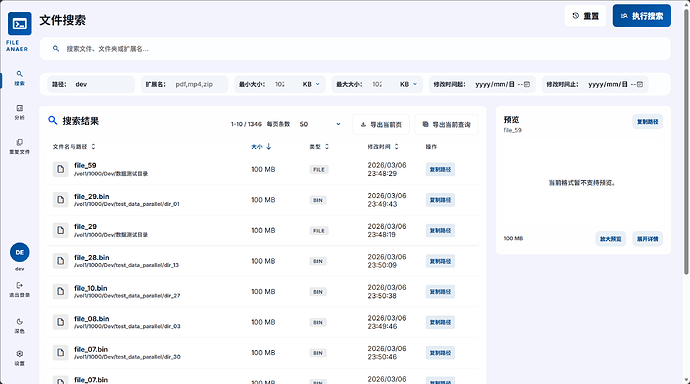Image resolution: width=690 pixels, height=384 pixels.
Task: Click the 当前格式暂不支持预览 message
Action: pyautogui.click(x=582, y=183)
